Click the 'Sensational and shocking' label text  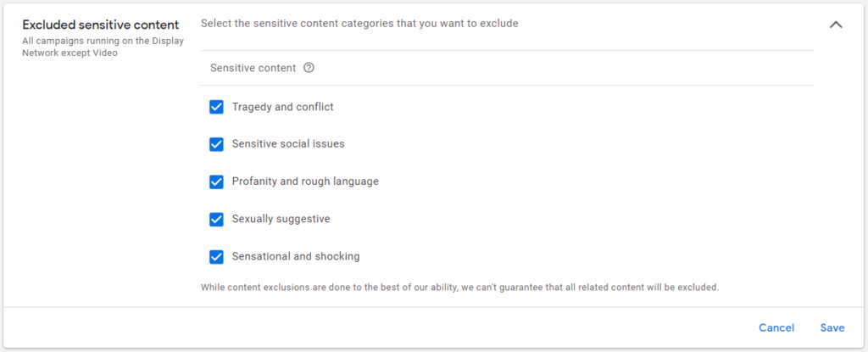[x=296, y=257]
